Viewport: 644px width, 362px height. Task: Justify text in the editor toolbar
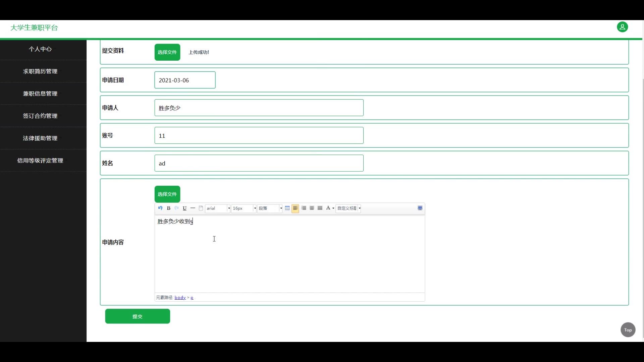(320, 208)
